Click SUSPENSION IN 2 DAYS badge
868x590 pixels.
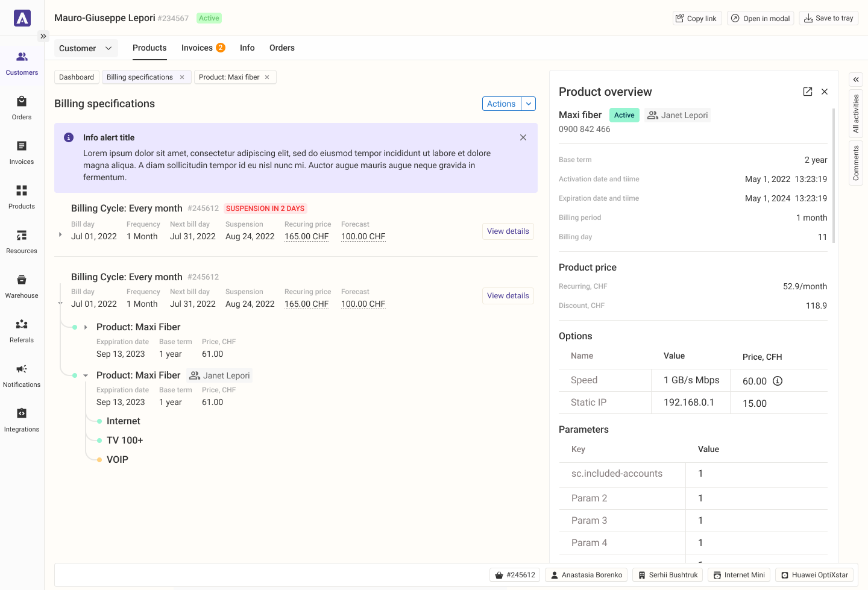[265, 209]
